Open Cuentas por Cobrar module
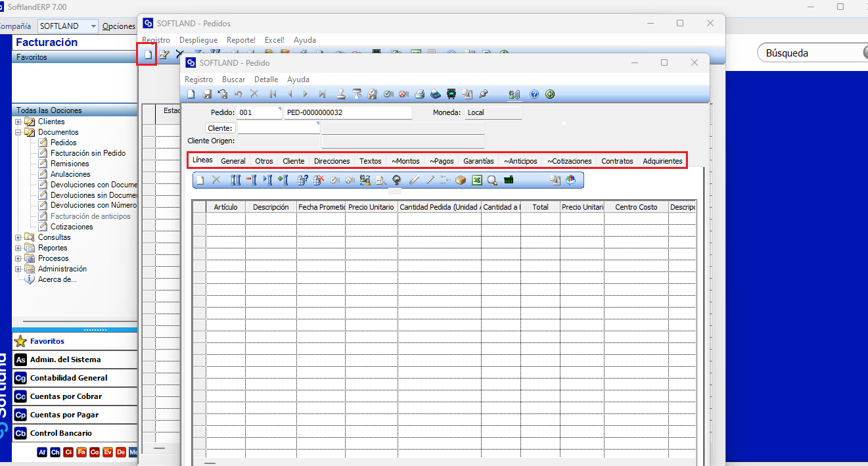The height and width of the screenshot is (466, 868). tap(66, 396)
